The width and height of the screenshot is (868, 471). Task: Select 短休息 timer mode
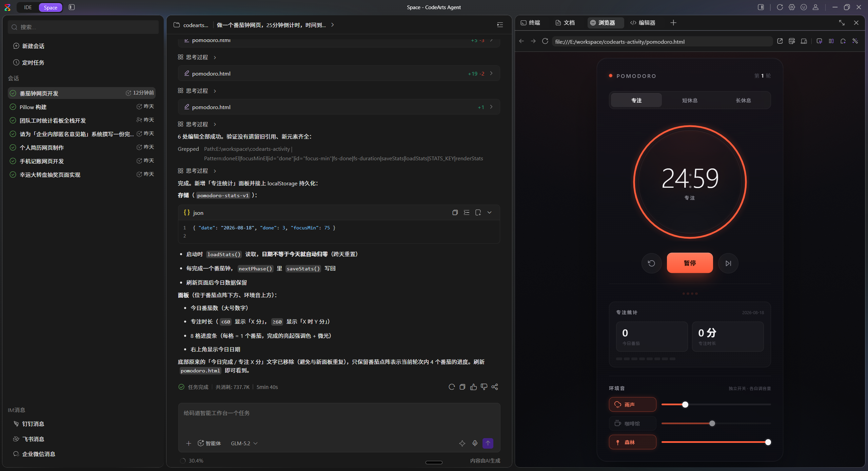coord(690,100)
